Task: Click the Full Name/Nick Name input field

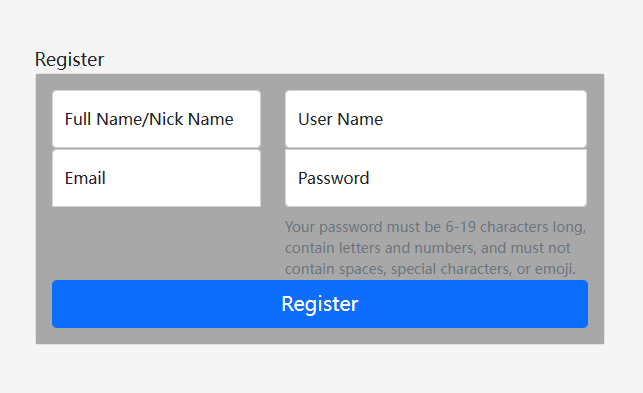Action: tap(156, 119)
